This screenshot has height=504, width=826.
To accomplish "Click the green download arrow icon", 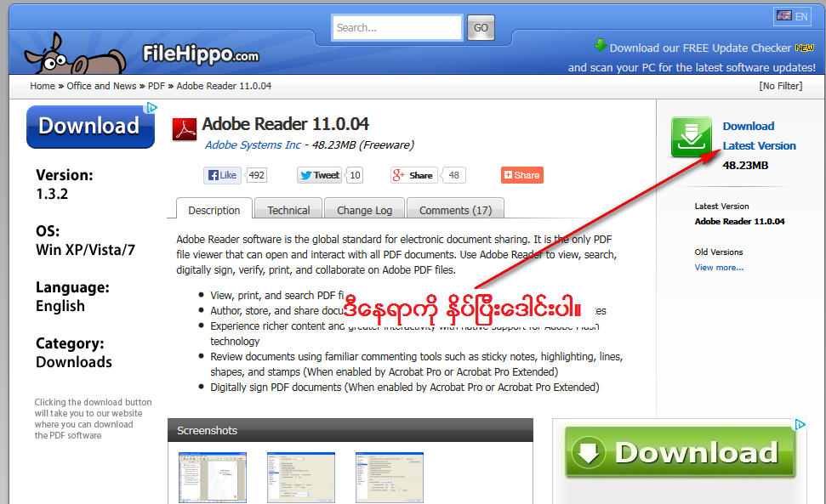I will [691, 137].
